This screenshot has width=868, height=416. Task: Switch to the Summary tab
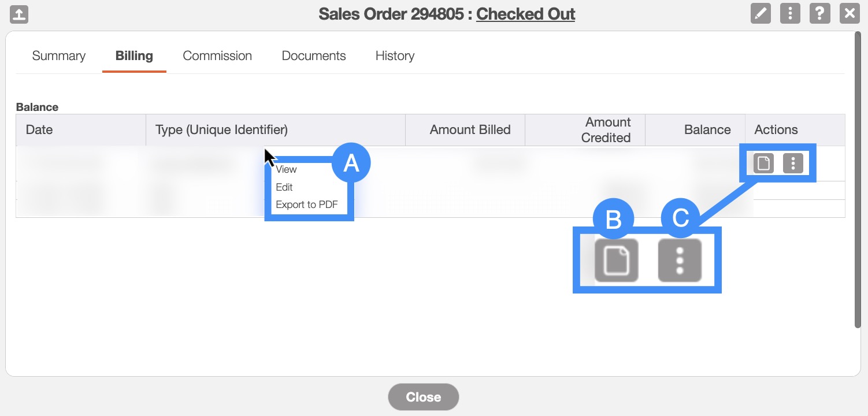[x=59, y=56]
